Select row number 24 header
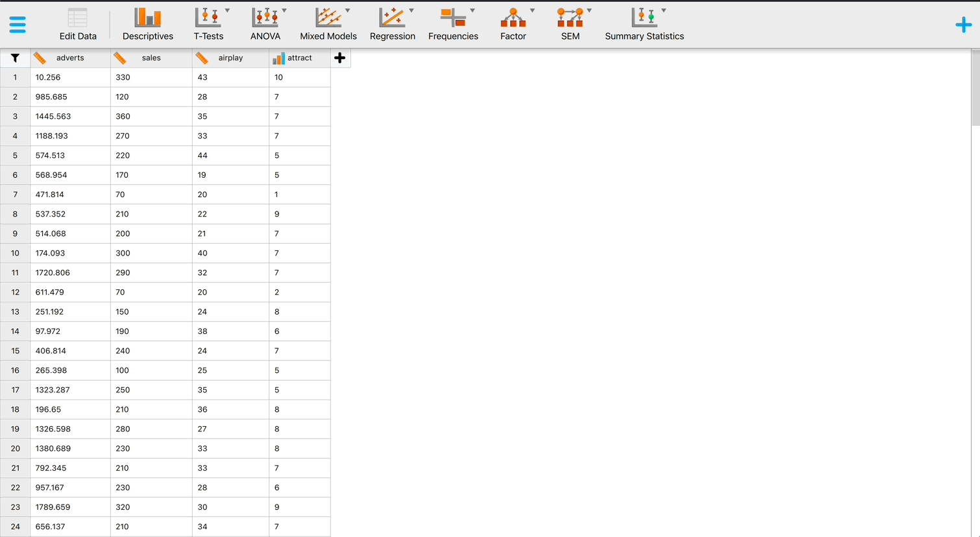 click(15, 527)
